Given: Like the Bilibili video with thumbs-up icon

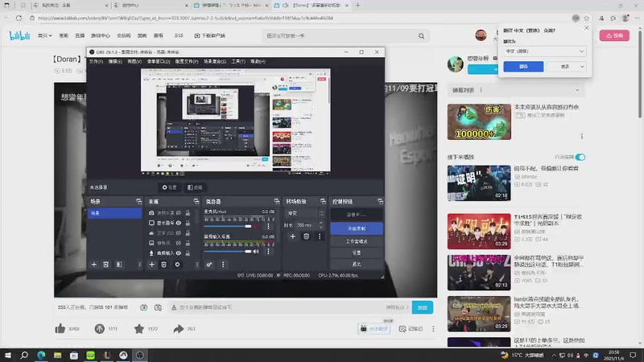Looking at the screenshot, I should tap(60, 329).
